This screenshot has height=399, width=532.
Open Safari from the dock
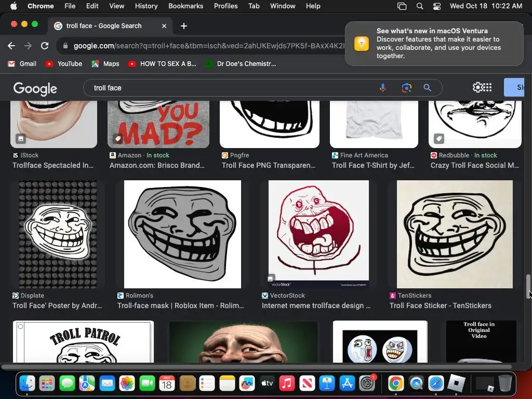coord(436,384)
